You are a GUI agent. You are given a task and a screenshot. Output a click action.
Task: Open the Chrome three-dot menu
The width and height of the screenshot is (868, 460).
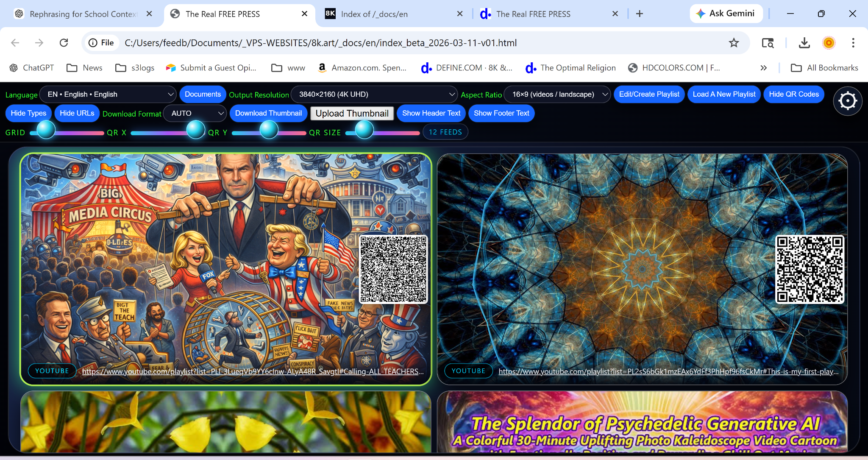[x=853, y=43]
